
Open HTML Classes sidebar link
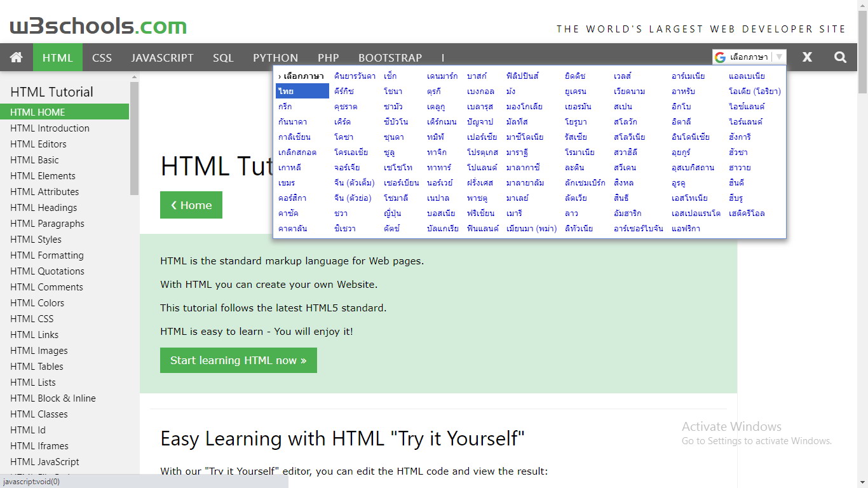(39, 414)
